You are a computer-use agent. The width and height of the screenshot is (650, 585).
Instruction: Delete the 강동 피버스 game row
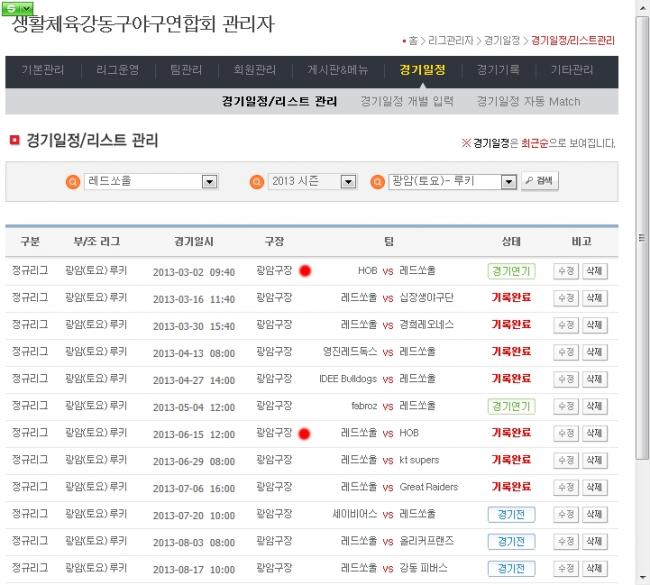pos(594,568)
